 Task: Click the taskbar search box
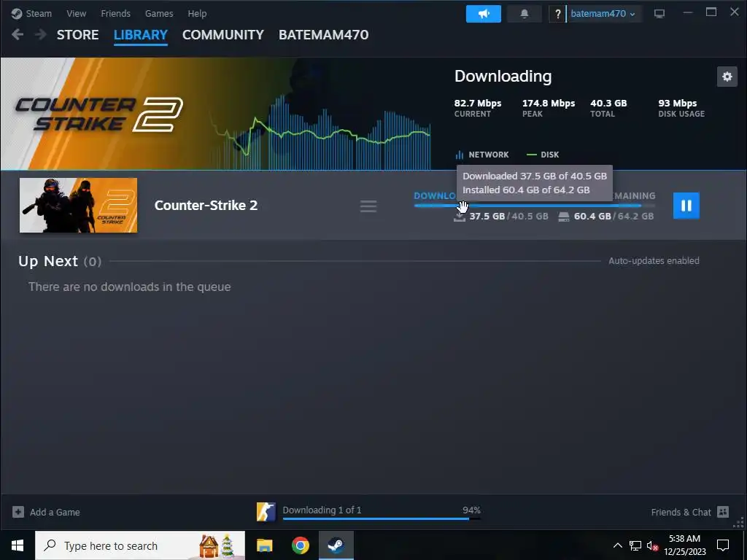(x=140, y=545)
